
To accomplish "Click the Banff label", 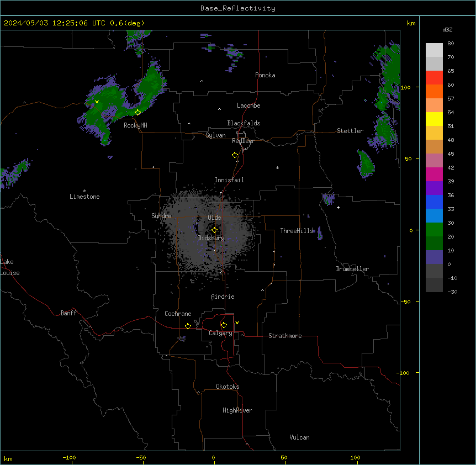I will click(x=68, y=313).
